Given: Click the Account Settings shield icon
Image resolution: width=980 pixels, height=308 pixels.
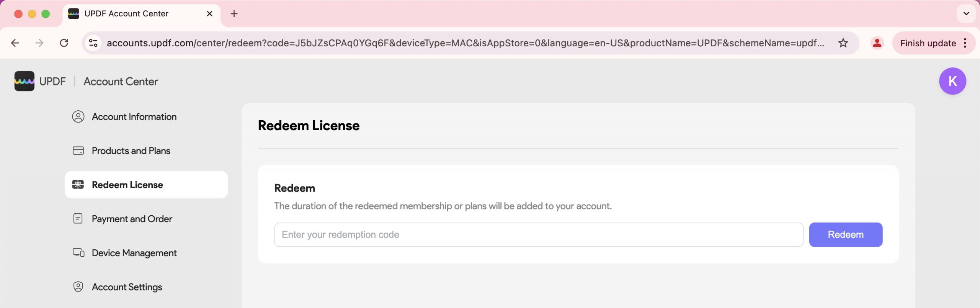Looking at the screenshot, I should (x=78, y=287).
